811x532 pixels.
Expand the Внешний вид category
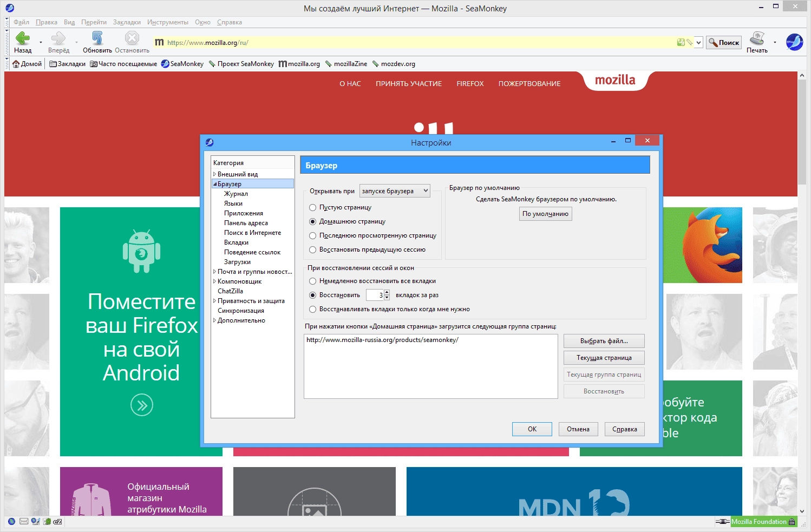tap(214, 174)
